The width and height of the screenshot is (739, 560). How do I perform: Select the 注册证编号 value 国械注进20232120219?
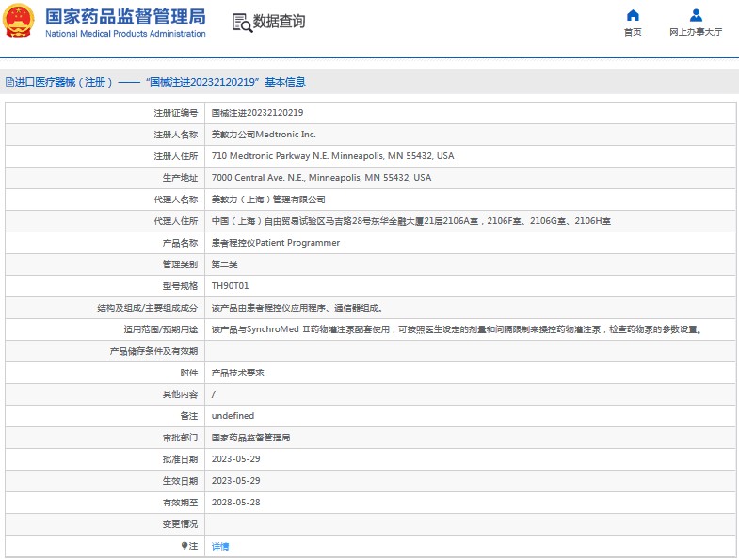257,113
